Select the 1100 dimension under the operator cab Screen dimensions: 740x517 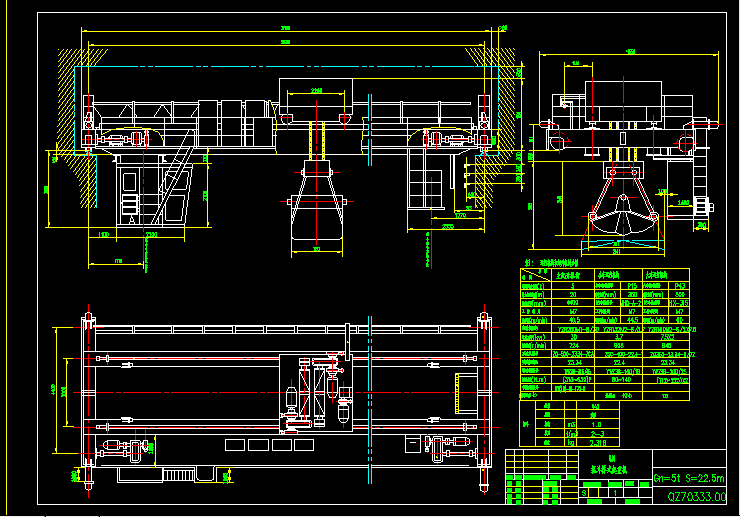[105, 234]
